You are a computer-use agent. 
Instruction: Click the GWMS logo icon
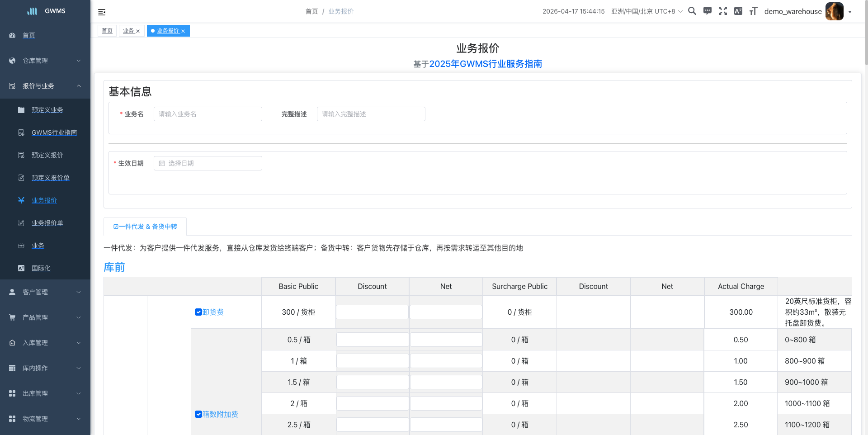pos(32,11)
